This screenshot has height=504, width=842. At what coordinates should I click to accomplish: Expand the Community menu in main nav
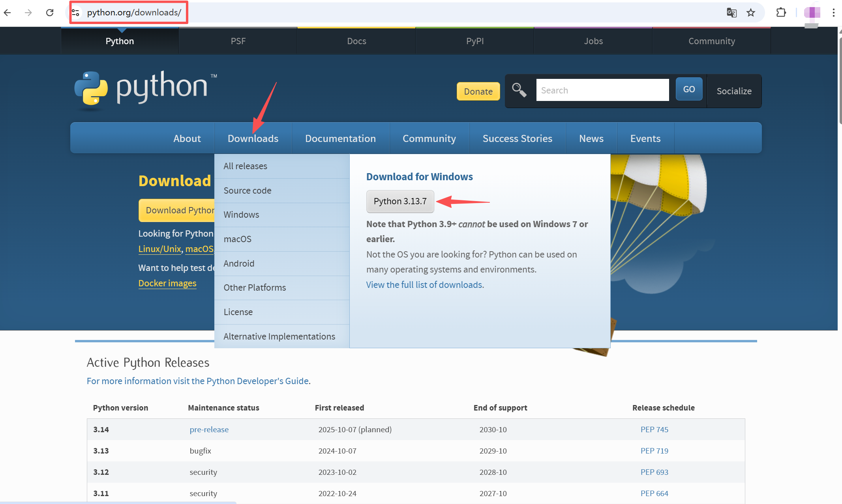pos(429,138)
